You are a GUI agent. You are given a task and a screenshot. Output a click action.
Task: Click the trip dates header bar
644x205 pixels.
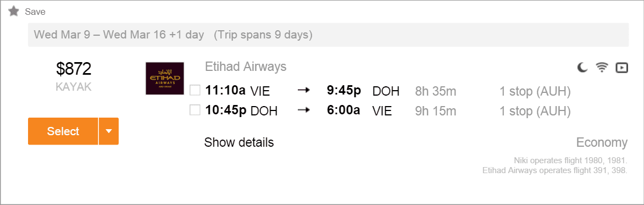(x=328, y=35)
